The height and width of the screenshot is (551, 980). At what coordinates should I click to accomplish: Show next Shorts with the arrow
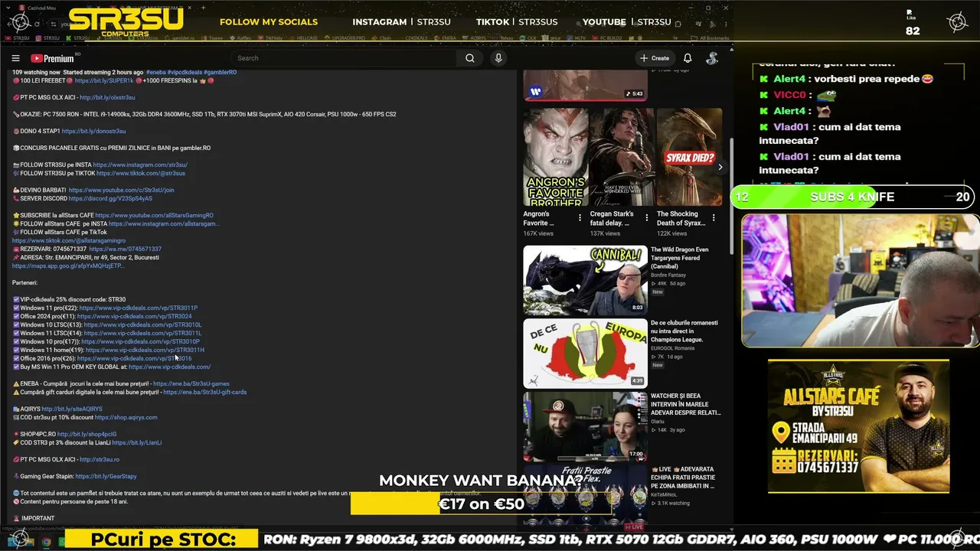720,167
